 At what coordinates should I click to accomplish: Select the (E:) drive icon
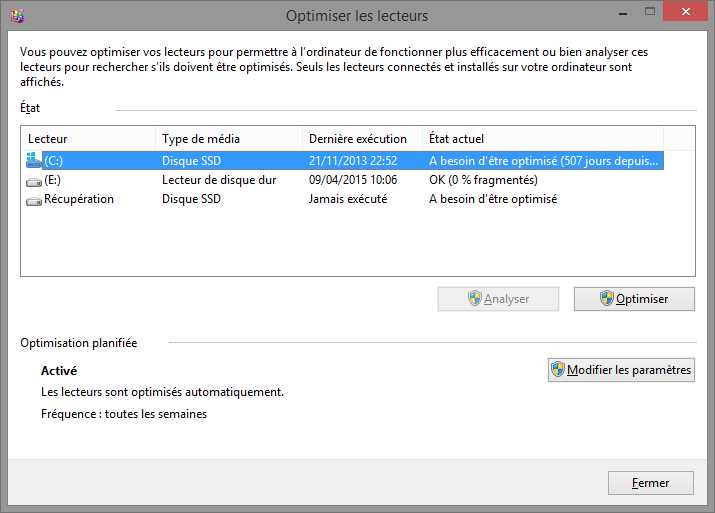(34, 182)
